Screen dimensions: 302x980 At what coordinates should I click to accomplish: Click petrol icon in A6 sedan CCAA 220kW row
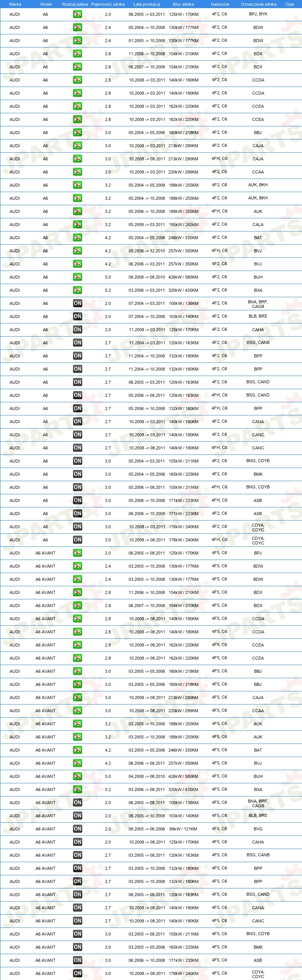tap(77, 172)
